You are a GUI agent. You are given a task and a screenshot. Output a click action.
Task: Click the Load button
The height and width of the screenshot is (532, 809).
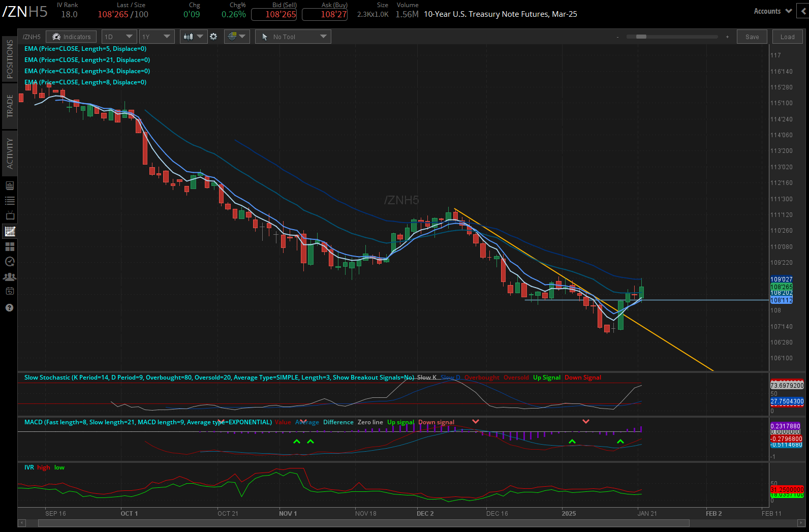(x=788, y=37)
